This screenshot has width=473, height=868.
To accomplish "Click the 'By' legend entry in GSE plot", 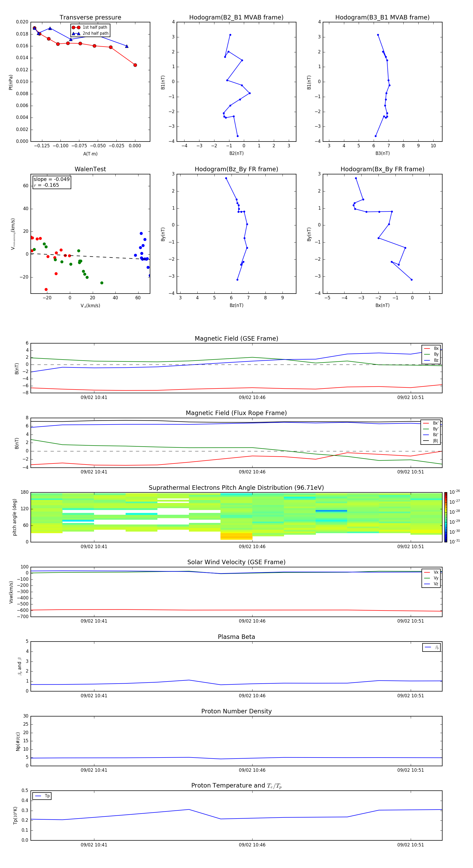I will [x=431, y=355].
